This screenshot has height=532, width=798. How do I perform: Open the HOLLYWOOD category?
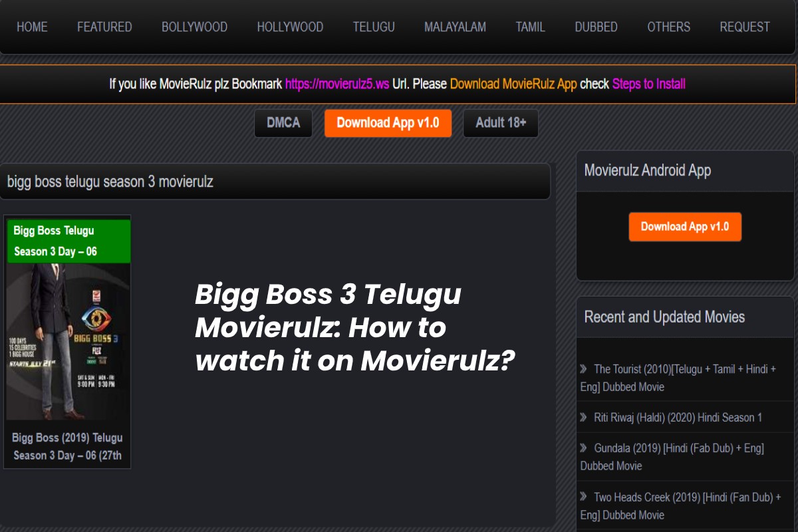tap(290, 27)
